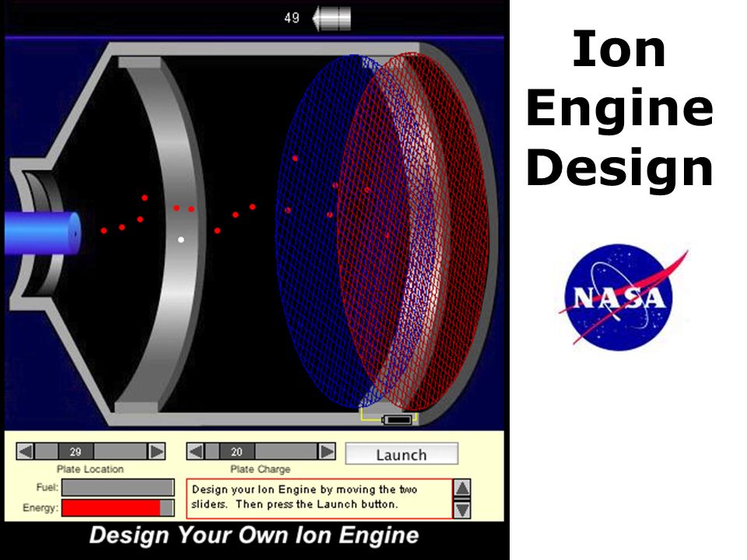Click Plate Location slider thumb showing 29
The image size is (747, 560).
(x=75, y=451)
